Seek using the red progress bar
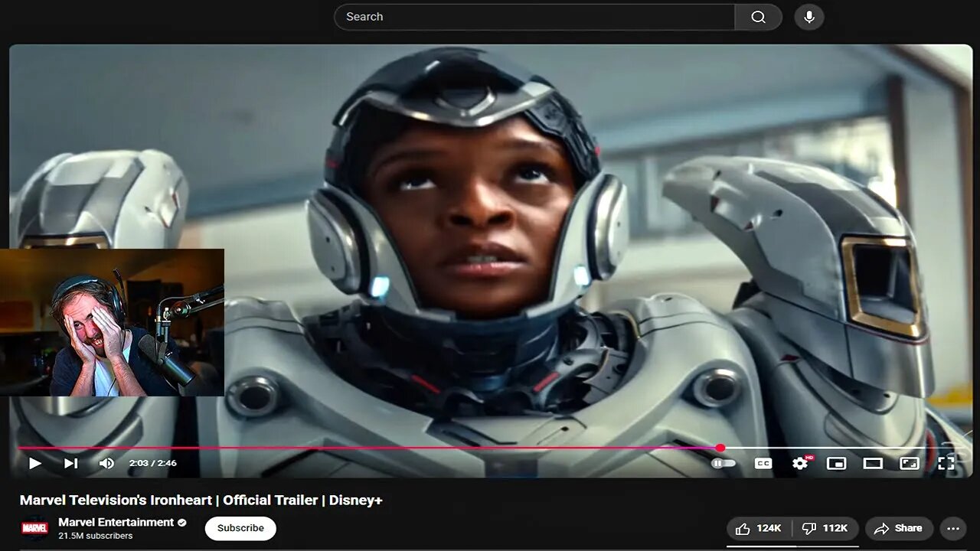 (369, 448)
